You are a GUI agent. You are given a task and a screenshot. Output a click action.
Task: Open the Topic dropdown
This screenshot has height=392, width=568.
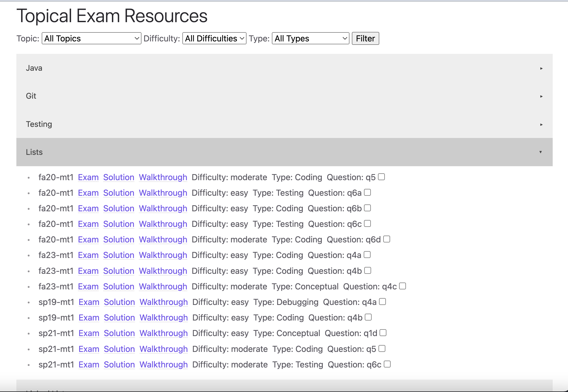point(91,39)
